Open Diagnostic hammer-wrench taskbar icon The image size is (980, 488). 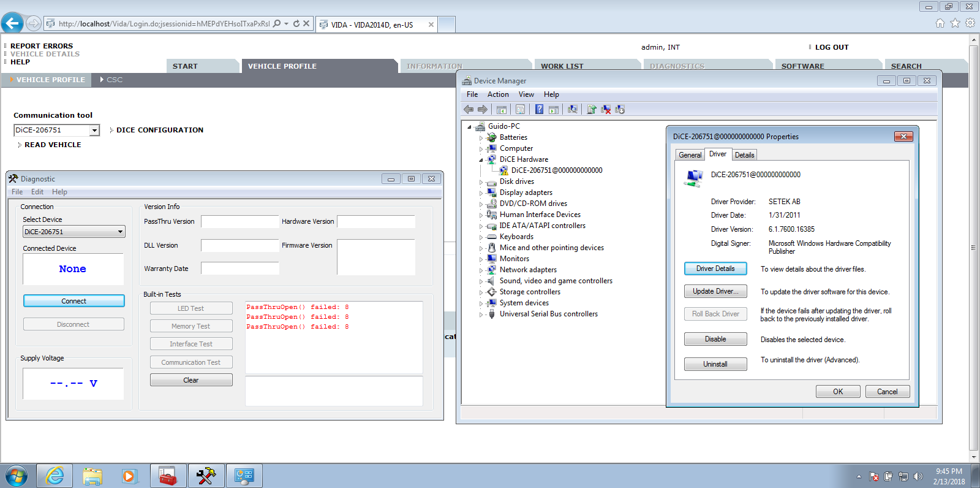coord(206,476)
